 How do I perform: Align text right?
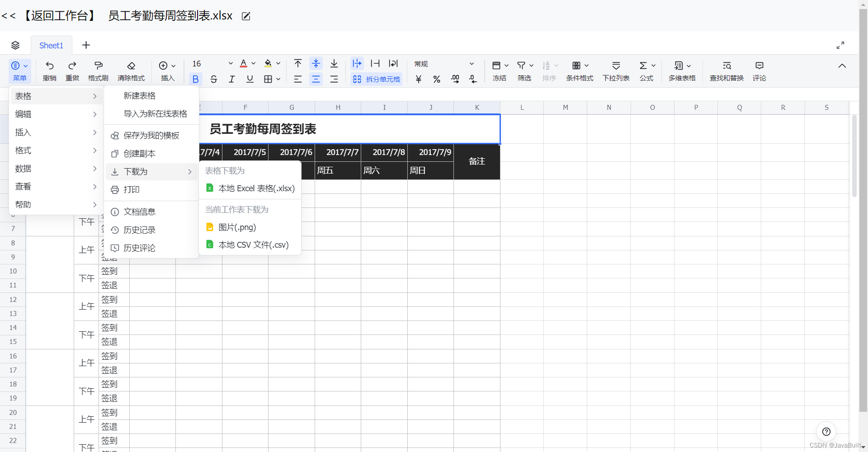[x=334, y=79]
